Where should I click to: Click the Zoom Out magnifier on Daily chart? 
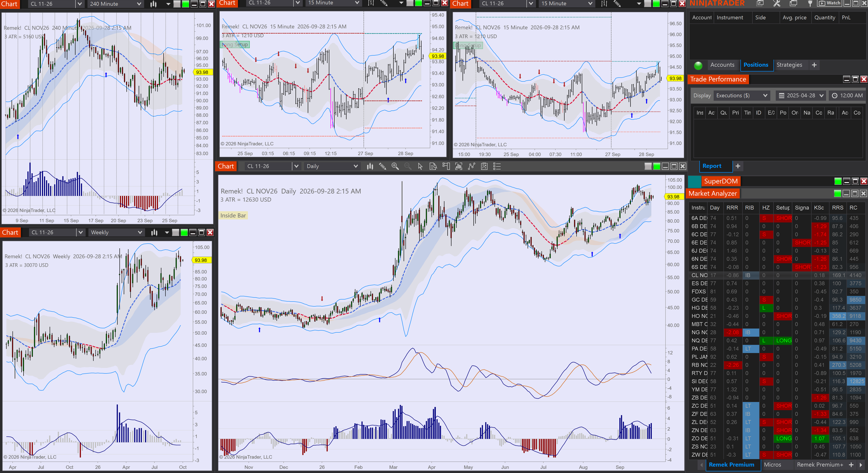click(x=408, y=166)
